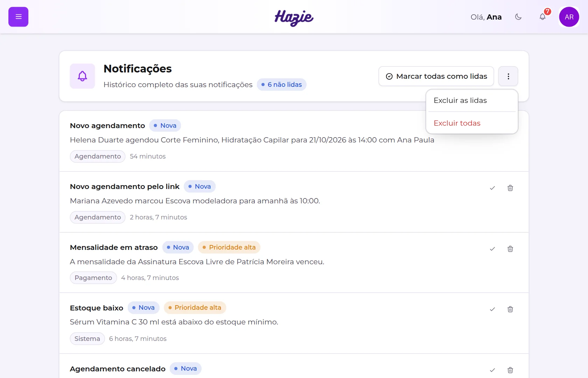588x378 pixels.
Task: Open the purple hamburger menu
Action: (x=18, y=17)
